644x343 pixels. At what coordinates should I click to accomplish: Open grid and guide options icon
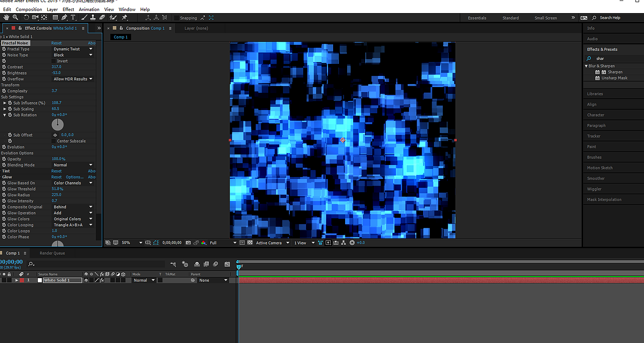point(148,242)
